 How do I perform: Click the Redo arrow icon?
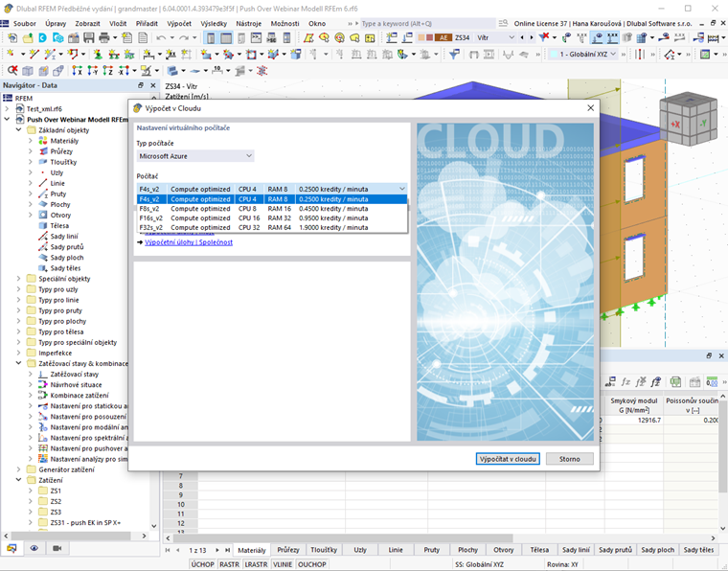point(184,38)
